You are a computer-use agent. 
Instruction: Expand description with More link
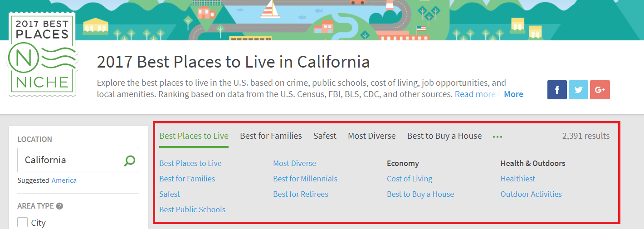pyautogui.click(x=513, y=94)
